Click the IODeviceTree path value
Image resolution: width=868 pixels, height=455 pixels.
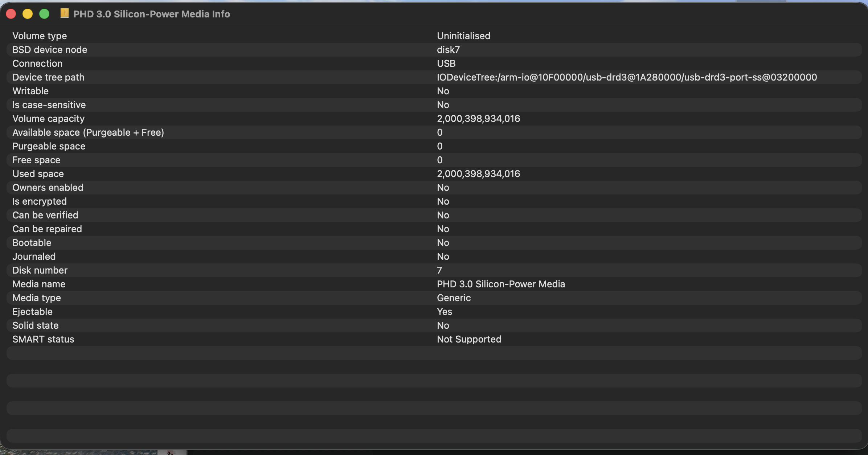tap(627, 77)
